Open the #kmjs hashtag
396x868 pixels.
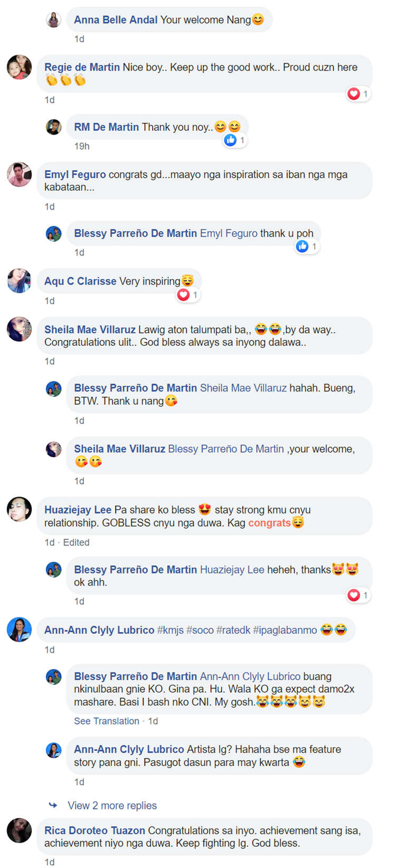pyautogui.click(x=170, y=630)
